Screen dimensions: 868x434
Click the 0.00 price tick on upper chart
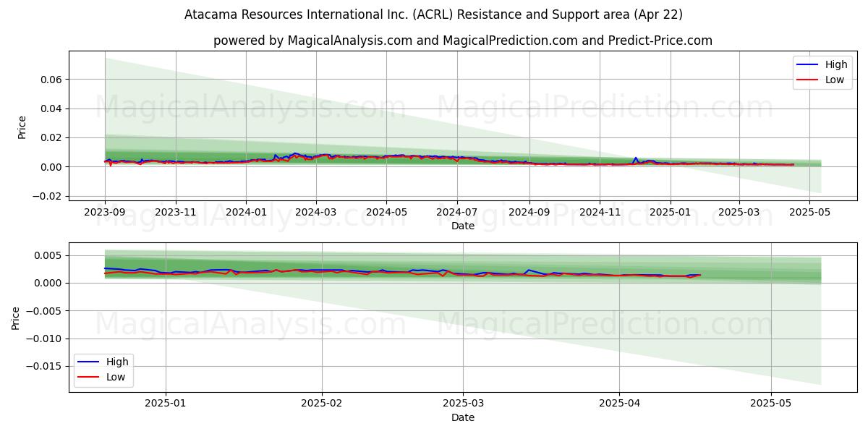pyautogui.click(x=52, y=167)
